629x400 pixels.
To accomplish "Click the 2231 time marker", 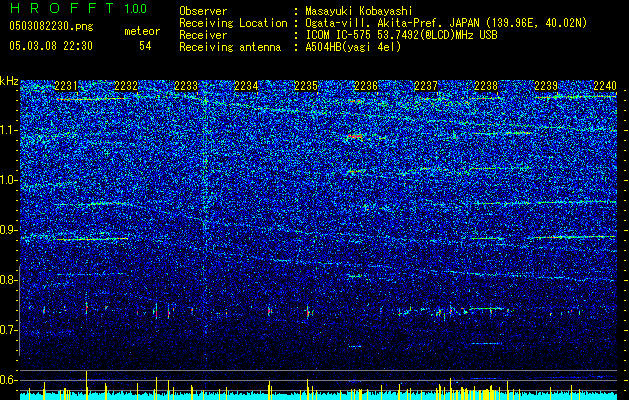I will (x=66, y=86).
